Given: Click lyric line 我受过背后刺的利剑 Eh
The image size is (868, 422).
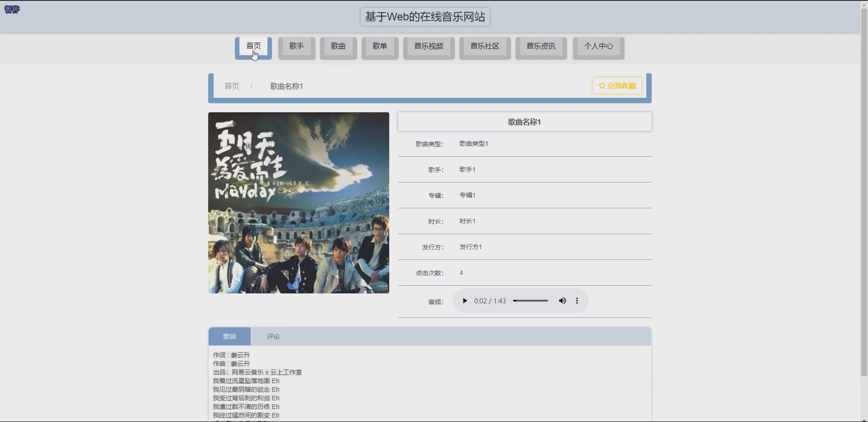Looking at the screenshot, I should [x=246, y=398].
